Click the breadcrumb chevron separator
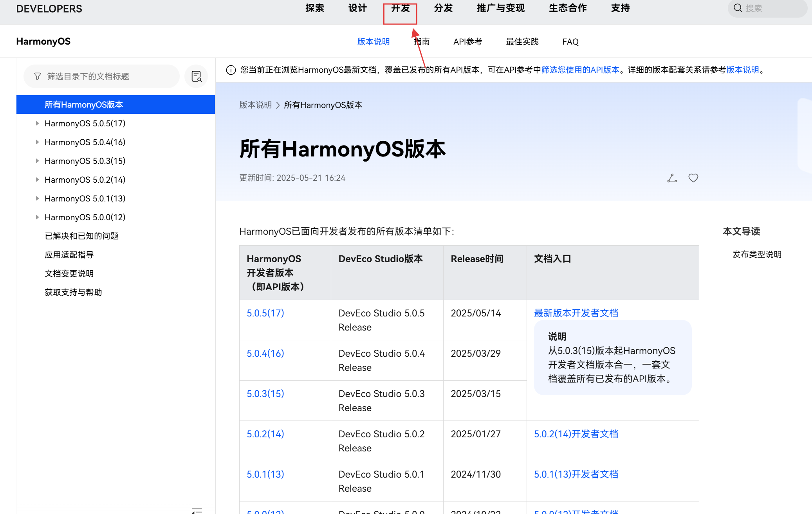Screen dimensions: 812x514 [x=278, y=105]
